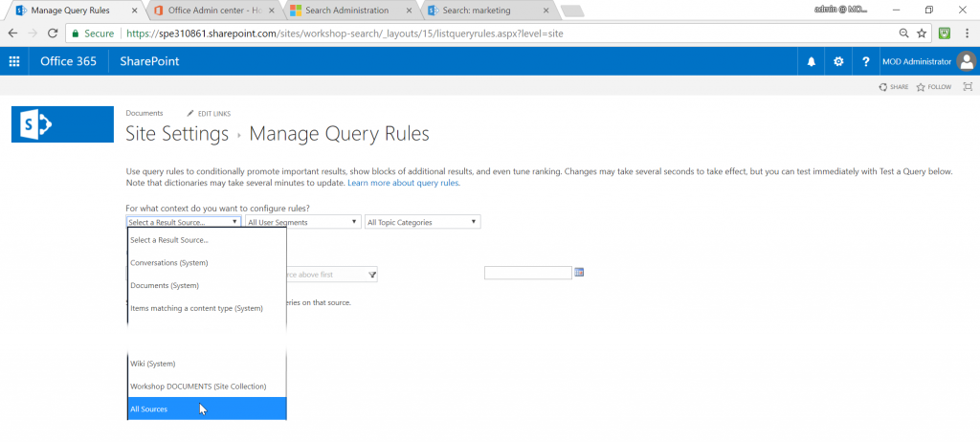Click the MOD Administrator account name
980x442 pixels.
click(x=917, y=61)
